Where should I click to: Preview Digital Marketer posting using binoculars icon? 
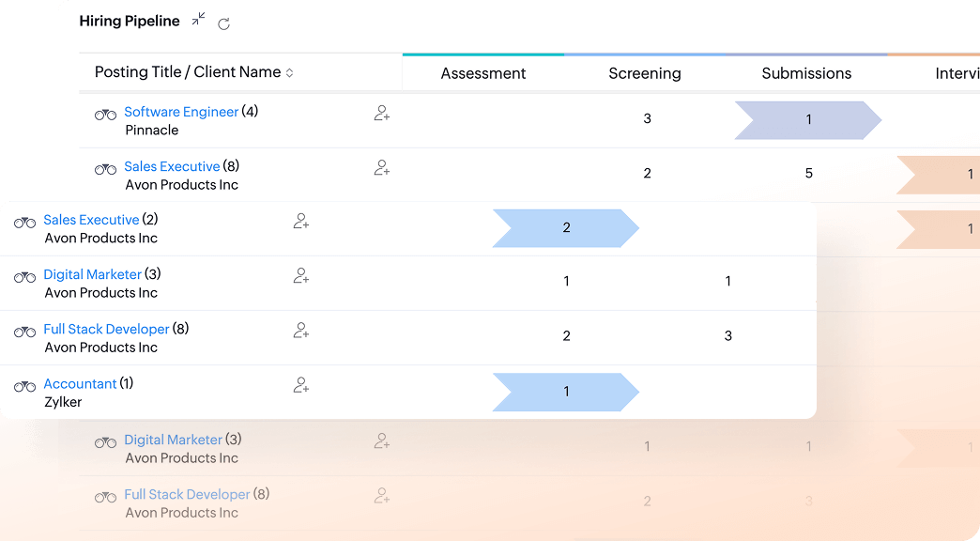coord(23,276)
